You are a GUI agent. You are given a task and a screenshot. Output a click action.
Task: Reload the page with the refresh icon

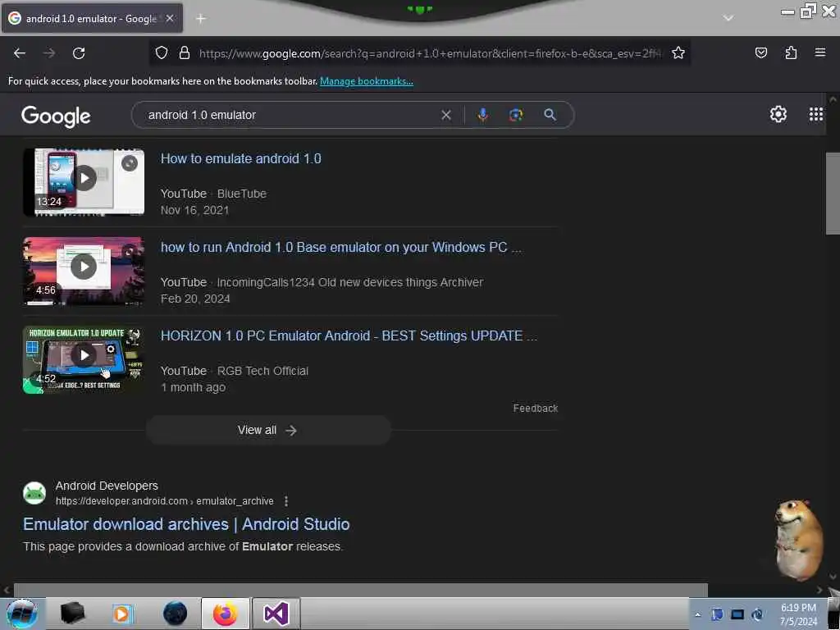pos(79,53)
